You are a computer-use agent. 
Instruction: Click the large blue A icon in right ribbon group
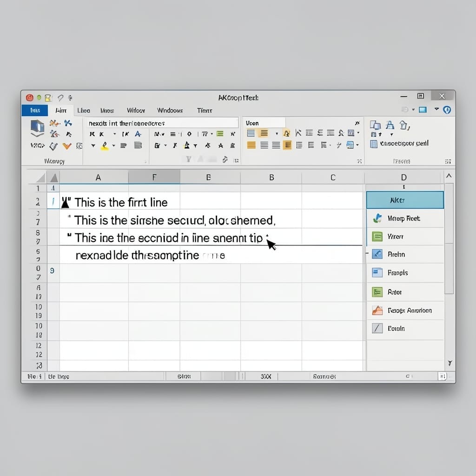pos(390,125)
